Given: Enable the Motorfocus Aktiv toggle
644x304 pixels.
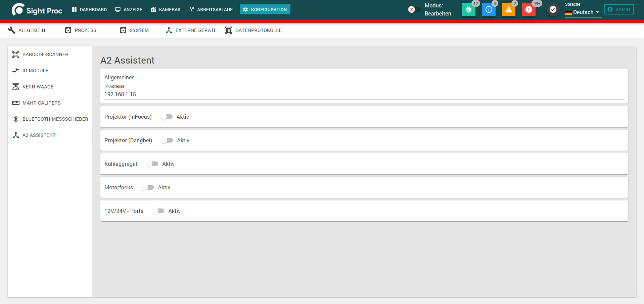Looking at the screenshot, I should click(x=148, y=187).
